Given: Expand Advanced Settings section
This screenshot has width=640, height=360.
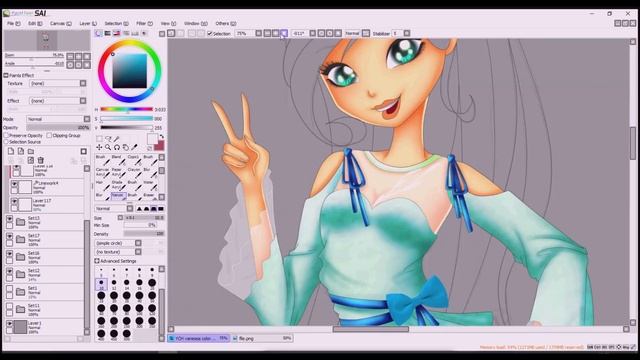Looking at the screenshot, I should [x=97, y=261].
